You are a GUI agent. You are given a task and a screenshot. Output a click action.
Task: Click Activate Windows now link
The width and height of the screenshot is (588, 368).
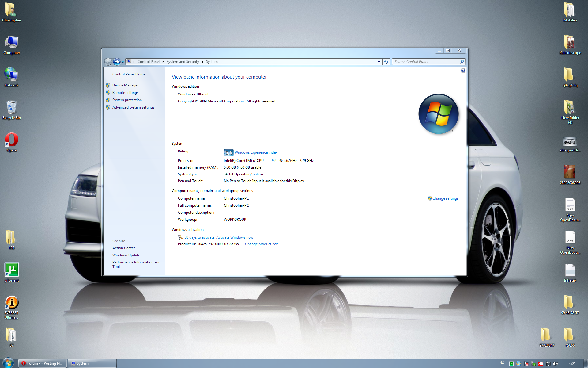[235, 237]
